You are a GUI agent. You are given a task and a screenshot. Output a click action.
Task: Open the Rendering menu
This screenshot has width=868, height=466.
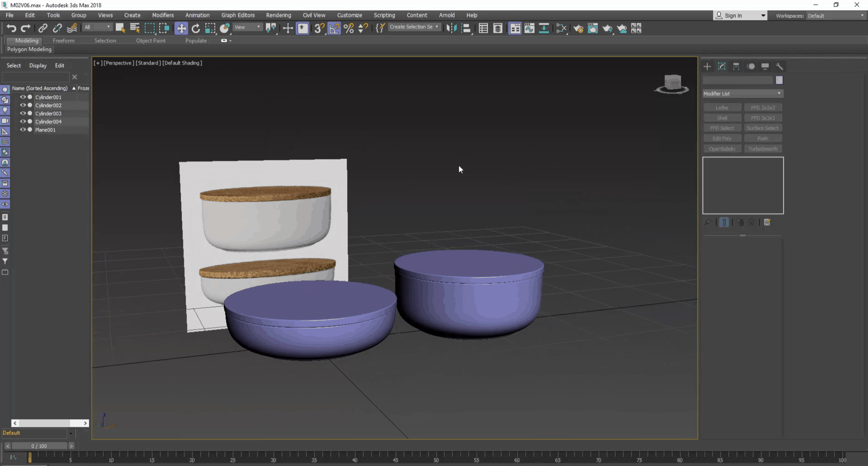[278, 15]
